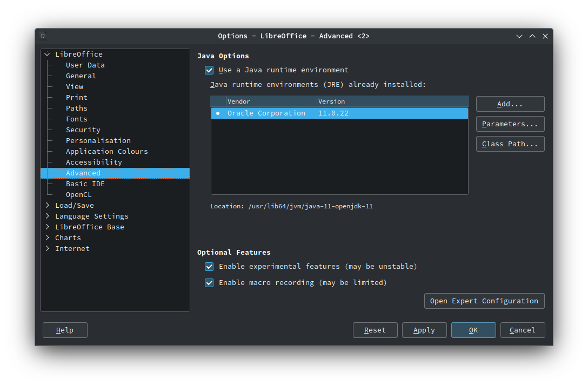The height and width of the screenshot is (387, 588).
Task: Open the View options page
Action: click(x=75, y=87)
